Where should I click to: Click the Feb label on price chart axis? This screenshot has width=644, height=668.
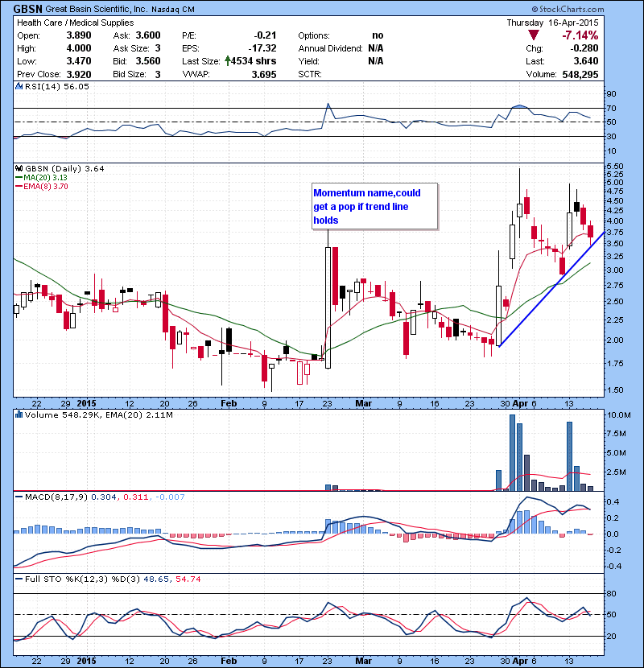click(229, 403)
